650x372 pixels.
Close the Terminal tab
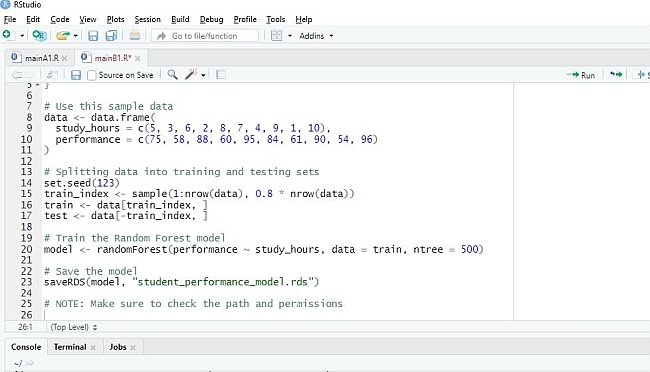click(93, 348)
